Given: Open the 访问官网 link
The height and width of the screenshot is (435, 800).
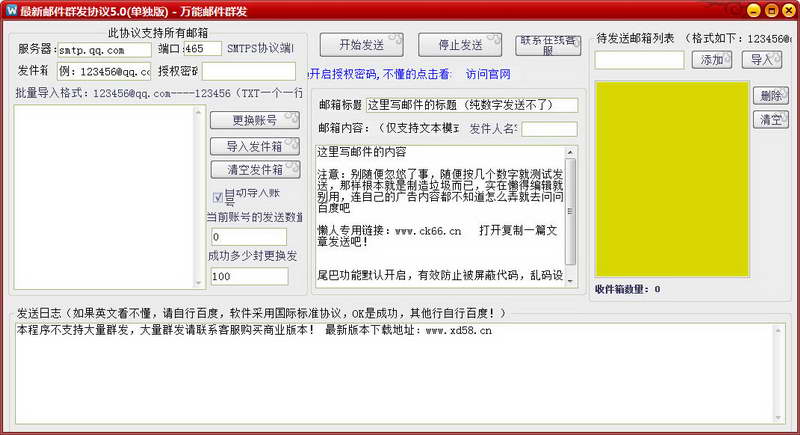Looking at the screenshot, I should pos(488,74).
